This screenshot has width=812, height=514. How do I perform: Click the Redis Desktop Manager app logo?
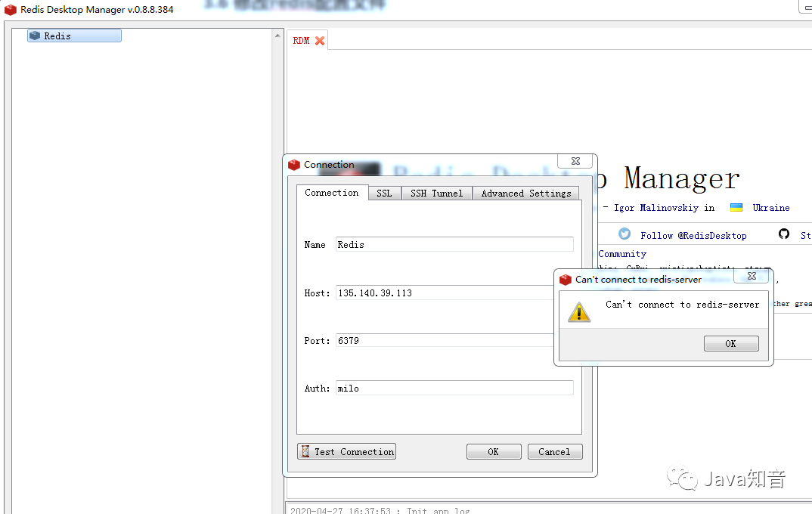click(x=11, y=9)
